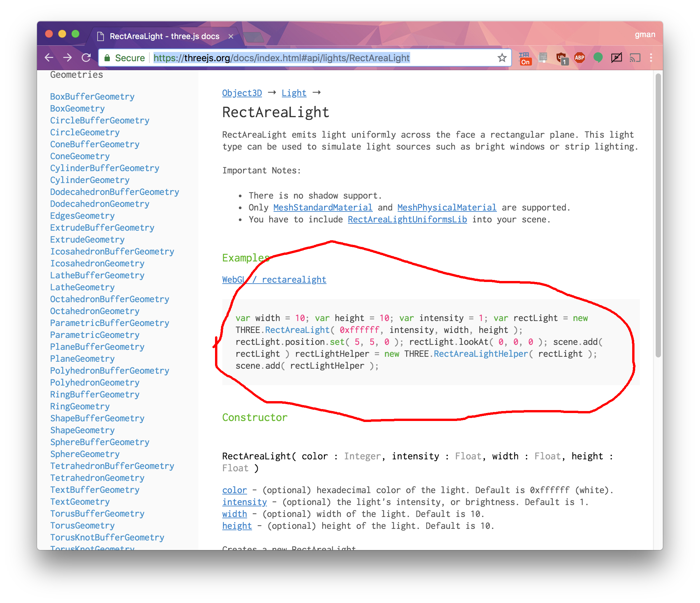Viewport: 700px width, 603px height.
Task: Click the crossed-out video extension icon
Action: [616, 58]
